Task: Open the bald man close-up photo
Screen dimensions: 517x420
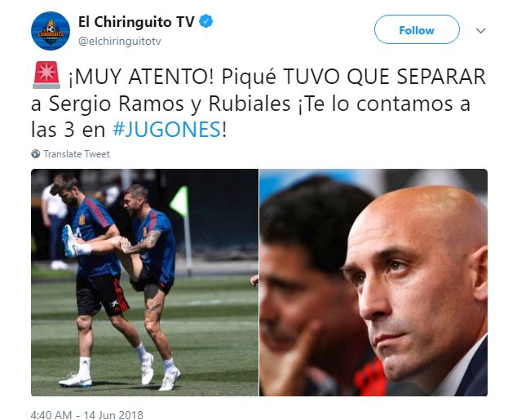Action: tap(373, 282)
